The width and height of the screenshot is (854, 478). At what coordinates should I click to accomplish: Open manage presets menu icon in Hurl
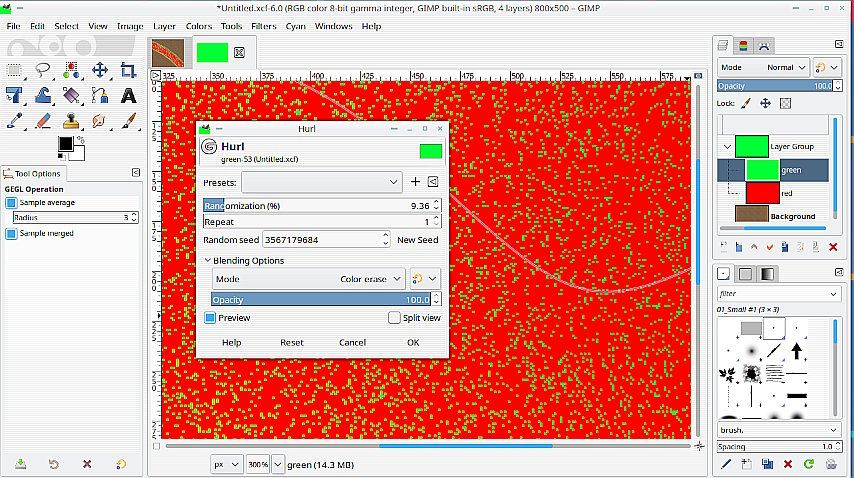(433, 182)
